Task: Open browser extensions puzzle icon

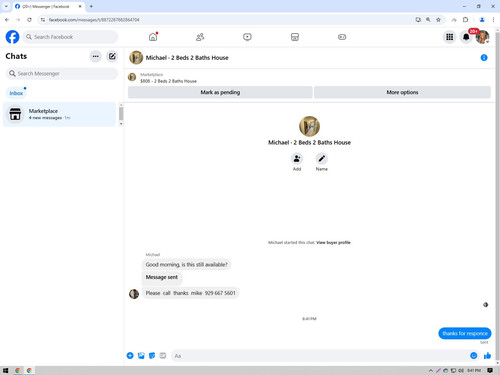Action: pos(465,20)
